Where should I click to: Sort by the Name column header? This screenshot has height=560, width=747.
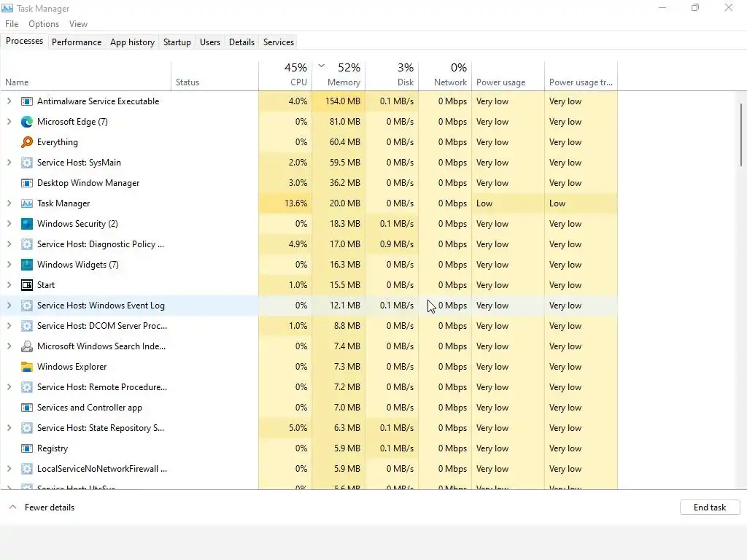coord(86,75)
